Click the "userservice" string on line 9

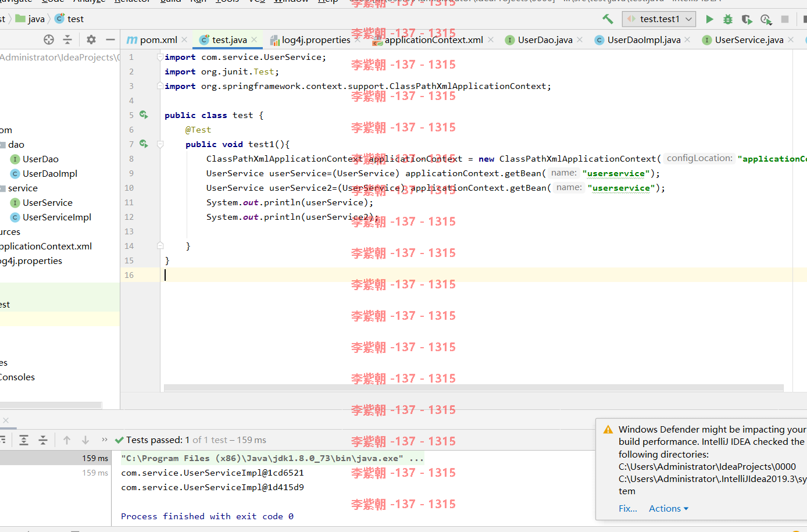click(x=616, y=173)
